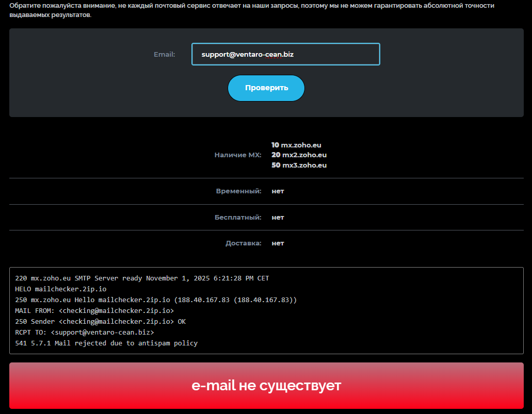This screenshot has height=414, width=532.
Task: Click the Бесплатный row label
Action: pos(238,217)
